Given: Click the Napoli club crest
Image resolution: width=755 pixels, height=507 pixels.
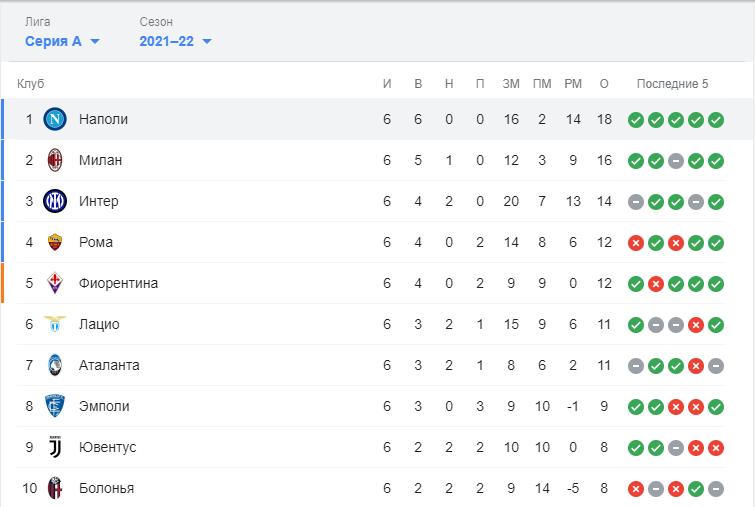Looking at the screenshot, I should click(x=55, y=119).
